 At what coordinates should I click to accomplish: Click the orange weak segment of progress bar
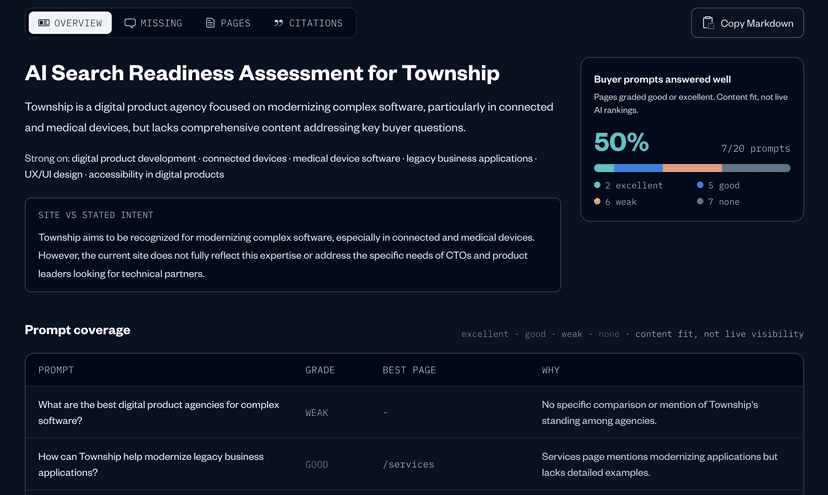pyautogui.click(x=692, y=168)
